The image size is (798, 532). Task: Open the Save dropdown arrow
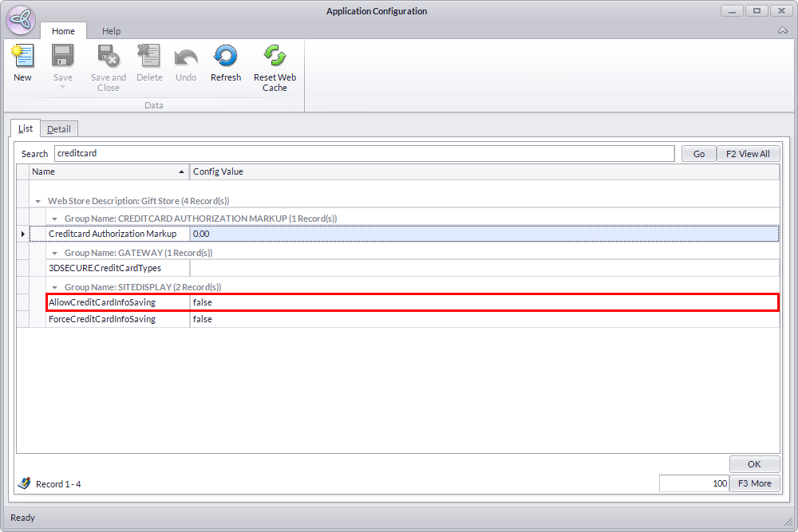[x=62, y=87]
